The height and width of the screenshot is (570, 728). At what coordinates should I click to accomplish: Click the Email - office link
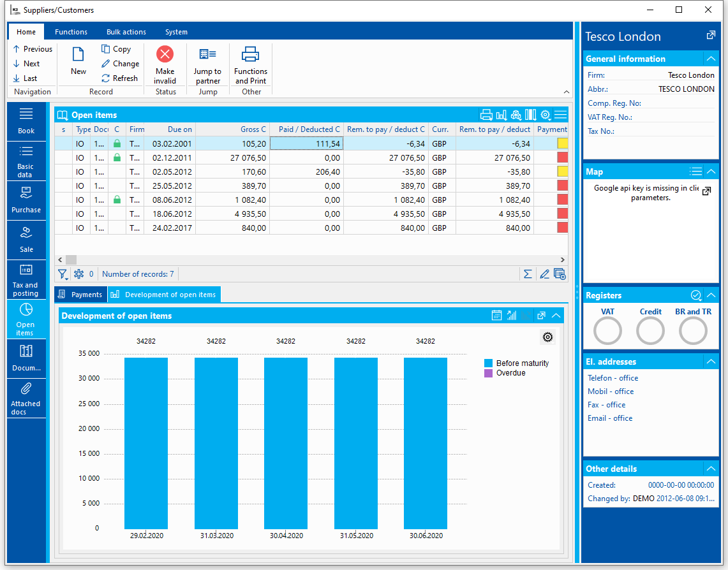[610, 418]
